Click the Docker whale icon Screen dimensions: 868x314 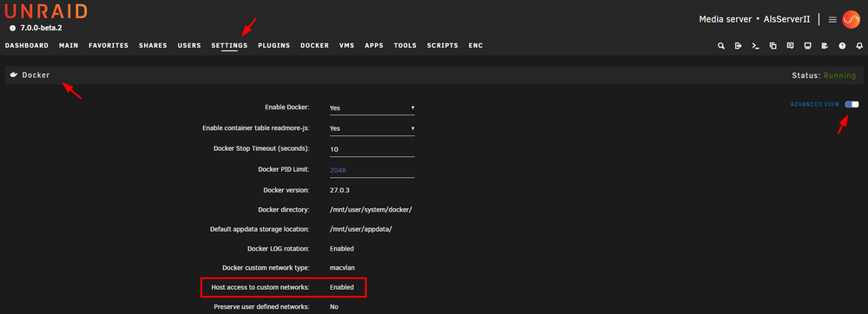pyautogui.click(x=14, y=75)
